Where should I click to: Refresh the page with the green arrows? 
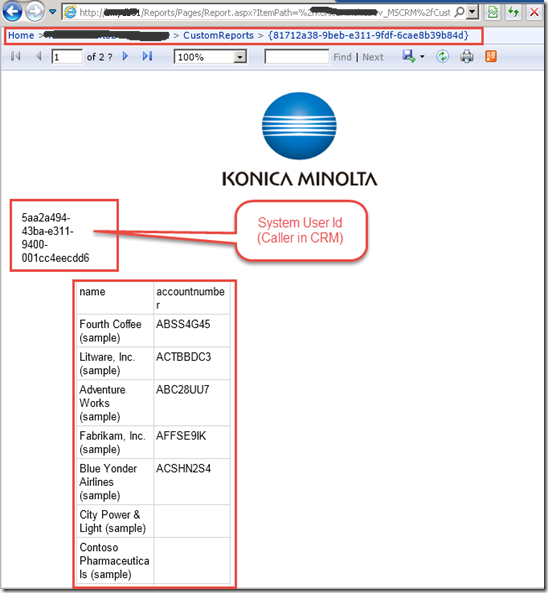point(513,12)
